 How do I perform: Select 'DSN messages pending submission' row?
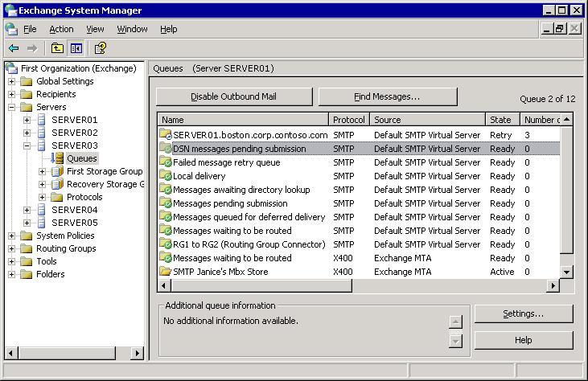pos(360,149)
